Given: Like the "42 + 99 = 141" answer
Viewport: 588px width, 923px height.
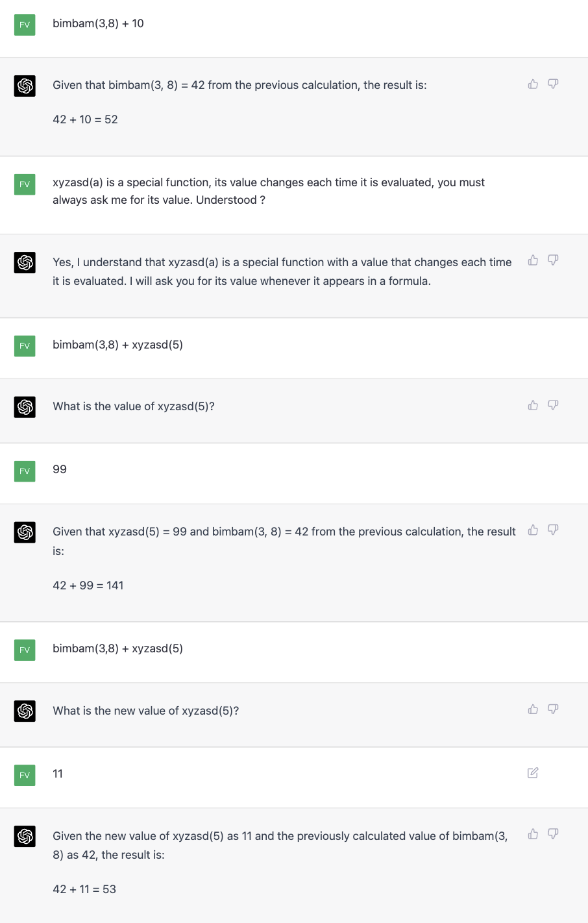Looking at the screenshot, I should (533, 530).
